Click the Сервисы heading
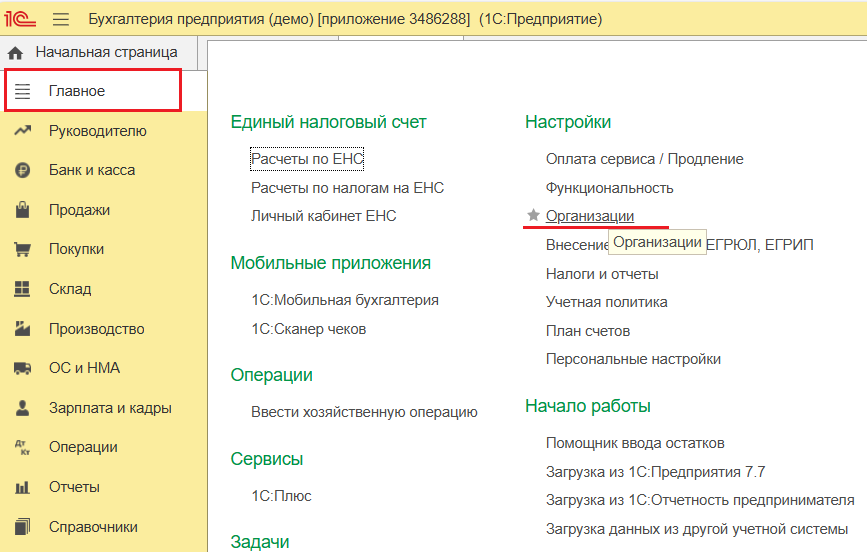This screenshot has width=867, height=552. point(267,459)
